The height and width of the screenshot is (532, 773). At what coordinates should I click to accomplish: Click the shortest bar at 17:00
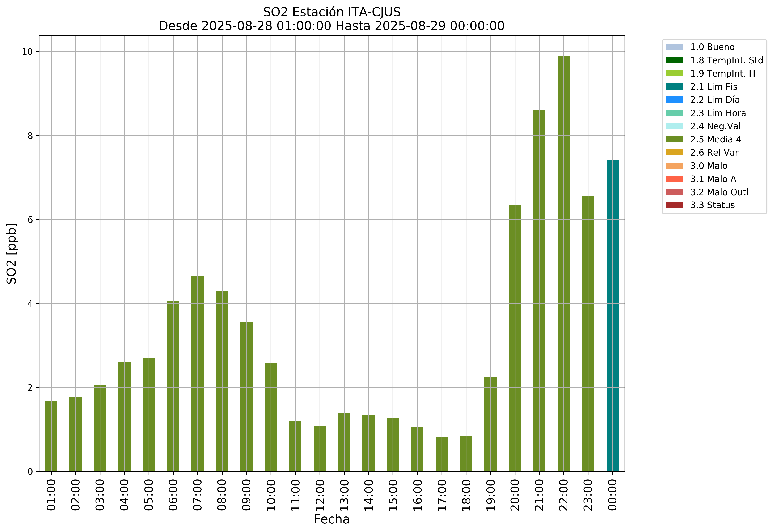[x=441, y=454]
